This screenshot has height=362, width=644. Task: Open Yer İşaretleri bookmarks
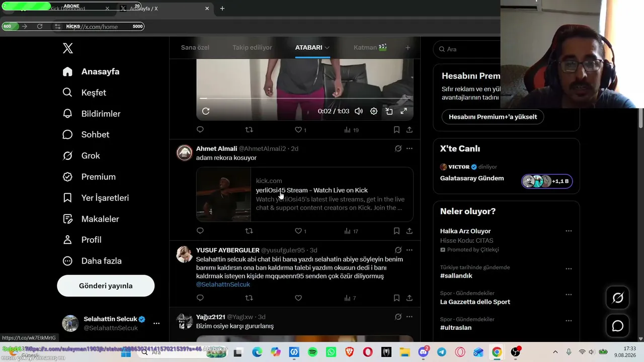[96, 198]
